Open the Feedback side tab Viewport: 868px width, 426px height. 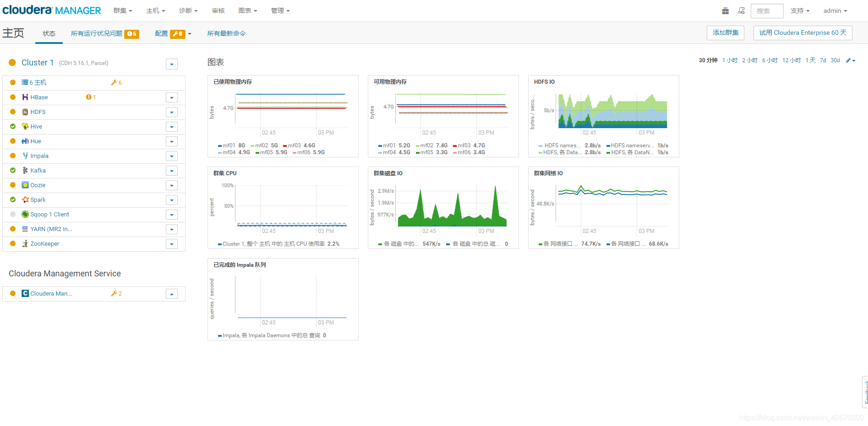865,392
